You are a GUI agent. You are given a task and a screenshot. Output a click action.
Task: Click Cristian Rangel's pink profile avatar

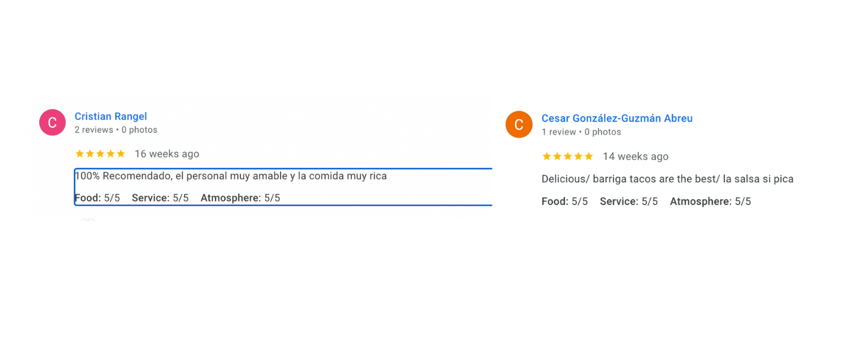click(52, 123)
